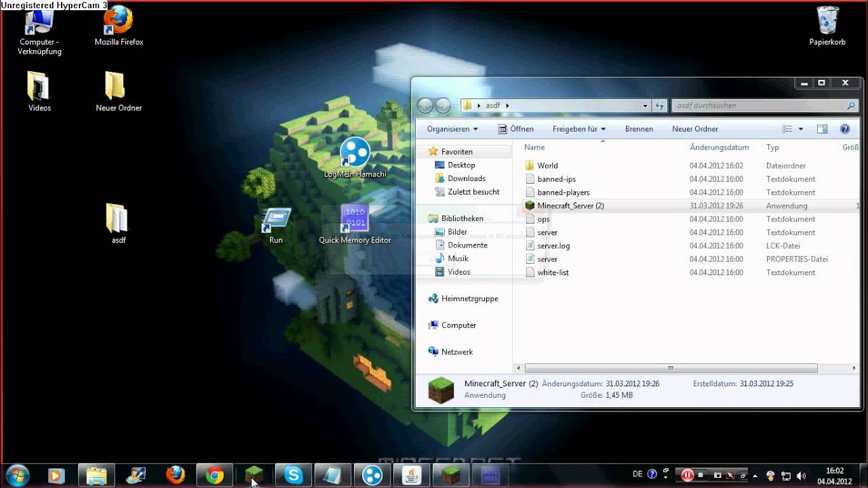Open Favoriten in the navigation pane
The image size is (868, 488).
pyautogui.click(x=457, y=152)
